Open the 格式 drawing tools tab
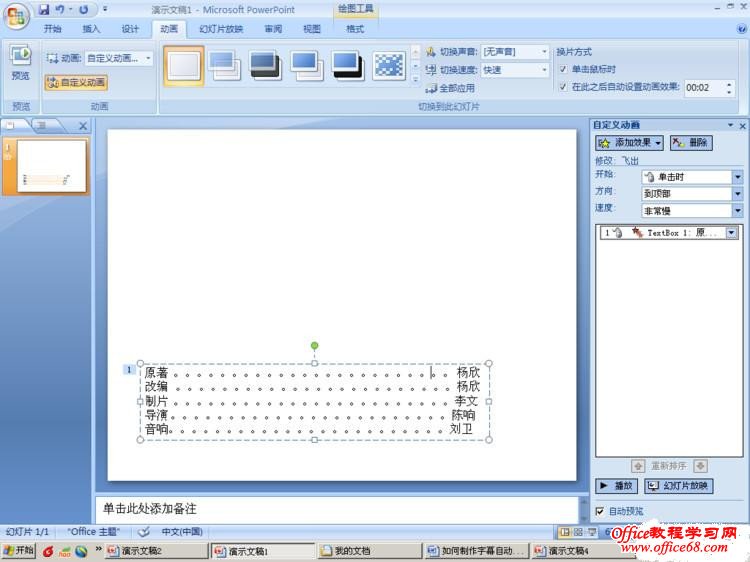 coord(355,29)
